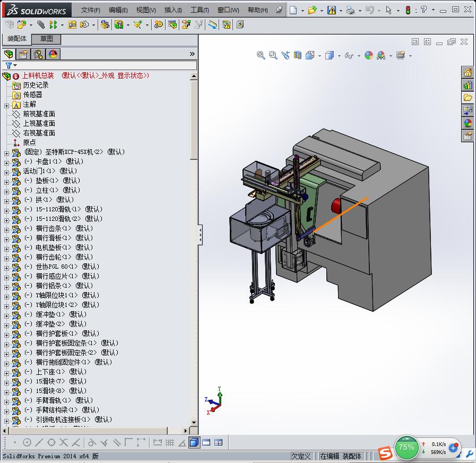Select 前视基准面 in feature tree
The image size is (476, 463).
coord(39,114)
